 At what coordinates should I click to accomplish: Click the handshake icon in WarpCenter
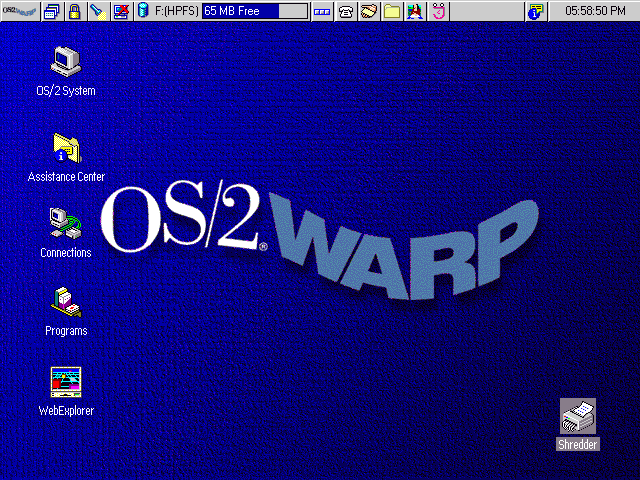pyautogui.click(x=369, y=11)
